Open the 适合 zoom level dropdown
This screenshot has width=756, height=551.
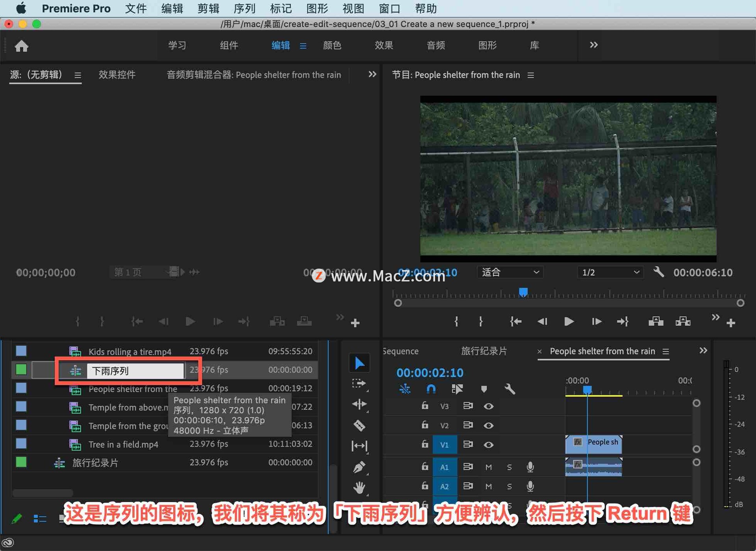(510, 272)
